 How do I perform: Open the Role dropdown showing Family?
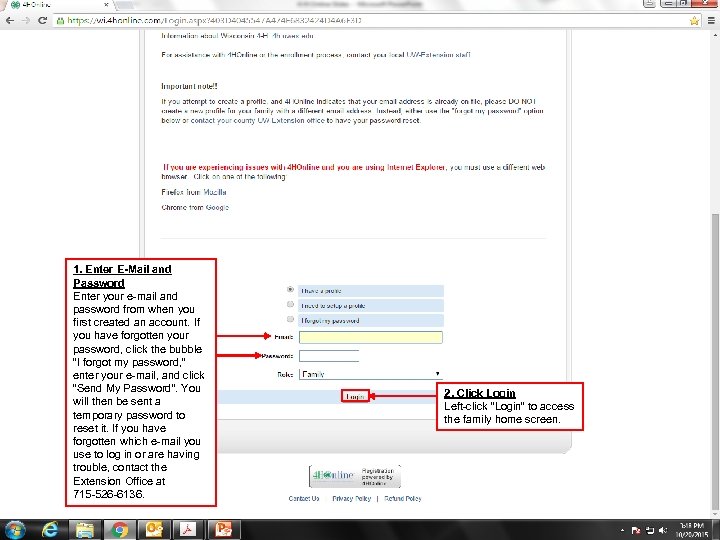coord(371,374)
